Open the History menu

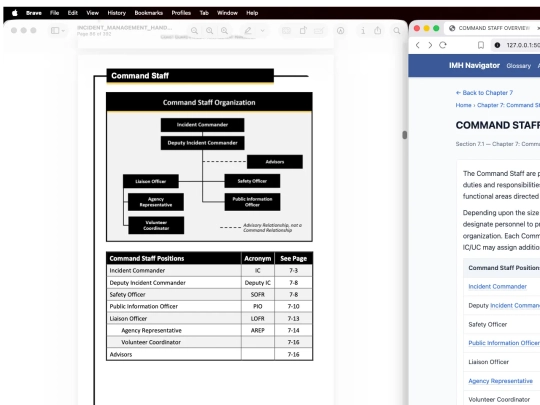[x=116, y=13]
